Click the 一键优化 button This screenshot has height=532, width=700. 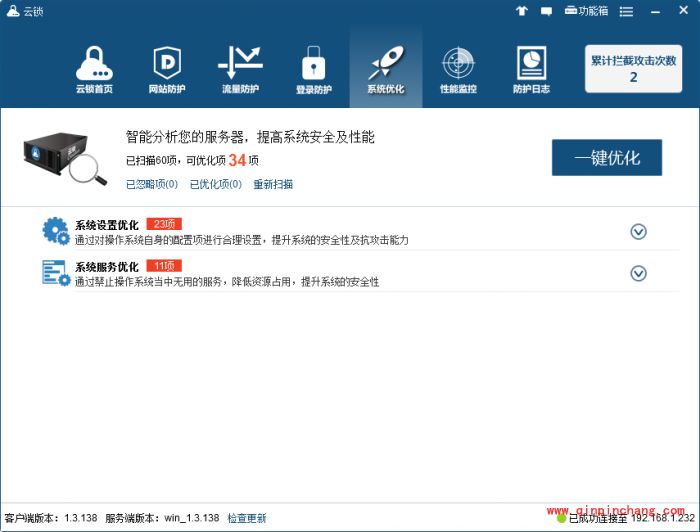pyautogui.click(x=607, y=158)
